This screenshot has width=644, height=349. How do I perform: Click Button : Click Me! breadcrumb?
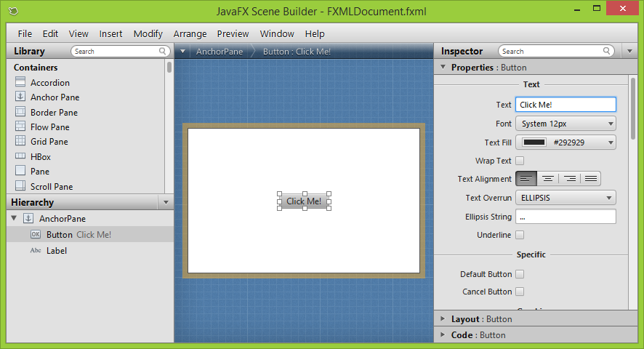297,52
